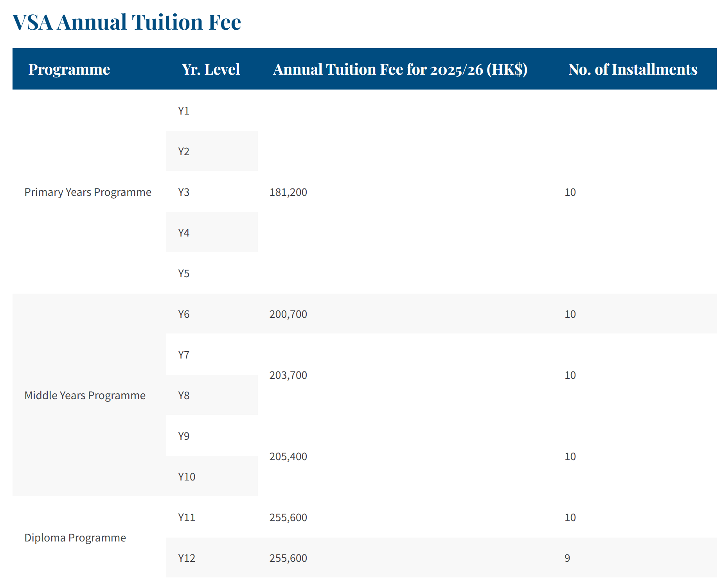Click the 203,700 tuition fee value
Screen dimensions: 723x588
pyautogui.click(x=288, y=375)
